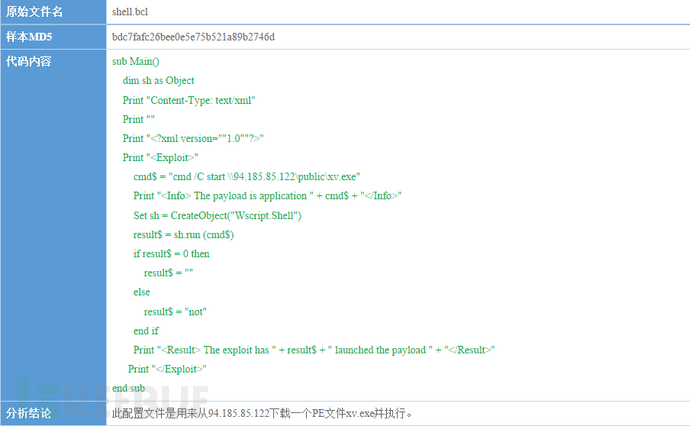This screenshot has width=690, height=426.
Task: Click the xml version Print line
Action: click(193, 139)
